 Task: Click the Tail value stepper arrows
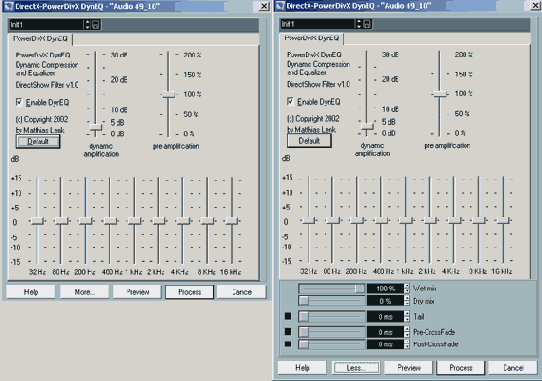coord(407,316)
